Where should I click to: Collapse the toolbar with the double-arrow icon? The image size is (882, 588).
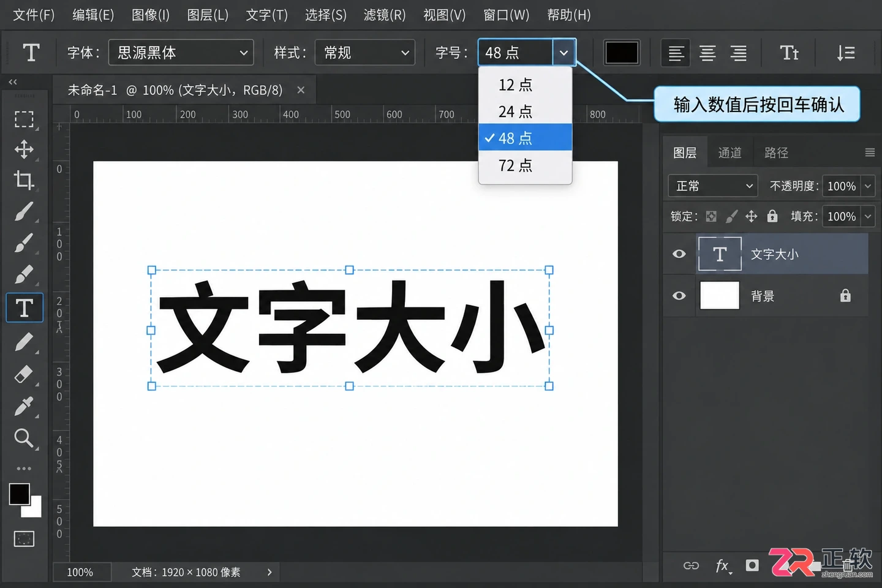[13, 82]
